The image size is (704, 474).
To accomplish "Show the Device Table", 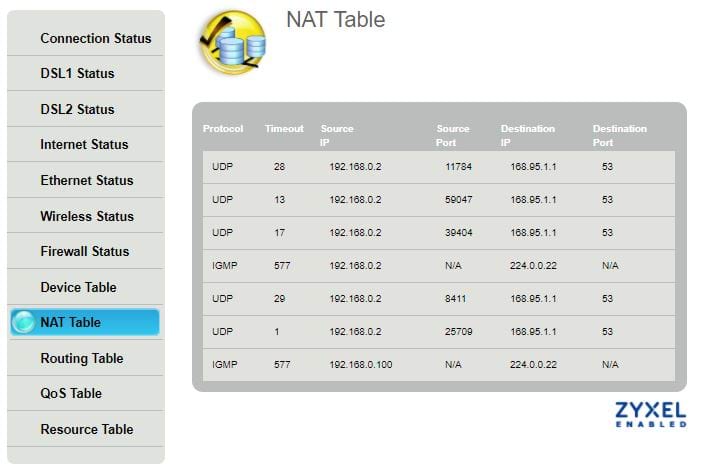I will click(x=78, y=287).
